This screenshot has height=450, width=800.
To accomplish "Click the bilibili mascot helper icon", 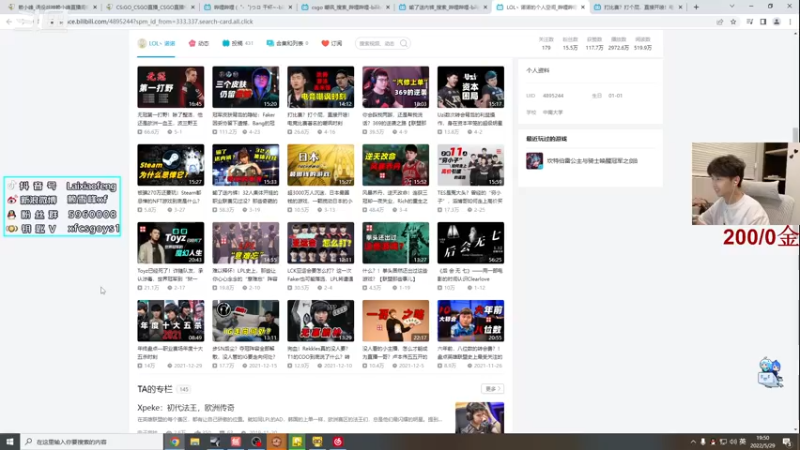I will tap(769, 372).
